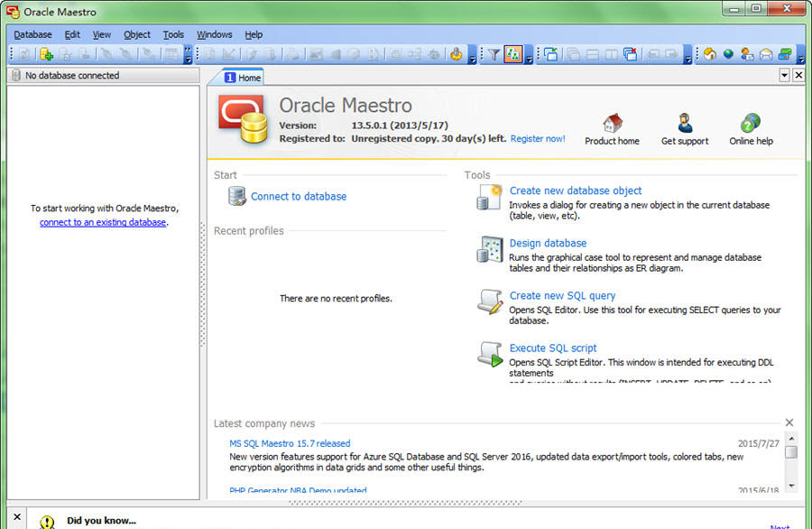Open Product home from the header

click(x=612, y=129)
